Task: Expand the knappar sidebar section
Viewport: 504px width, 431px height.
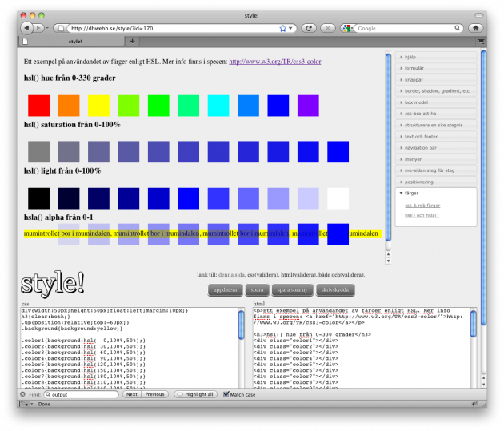Action: pos(436,80)
